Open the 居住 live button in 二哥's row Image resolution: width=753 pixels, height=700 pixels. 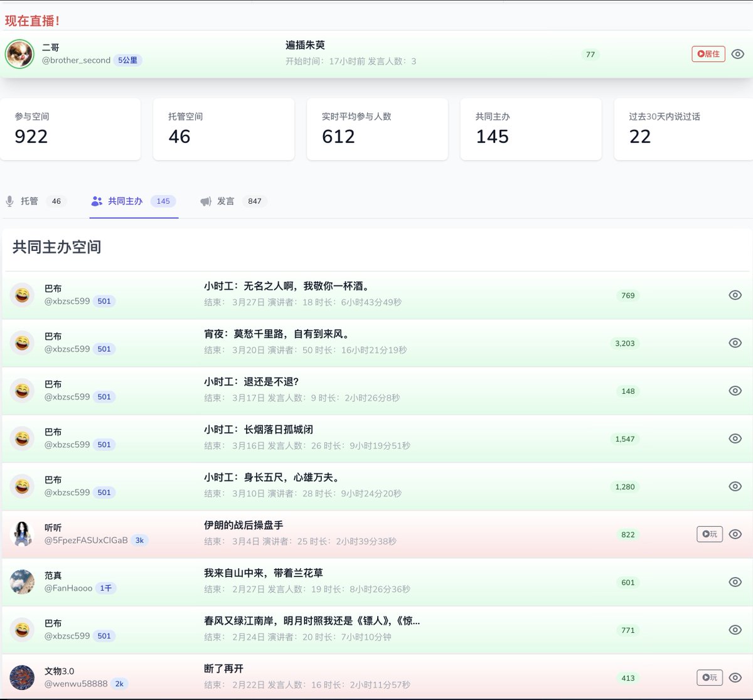[708, 54]
